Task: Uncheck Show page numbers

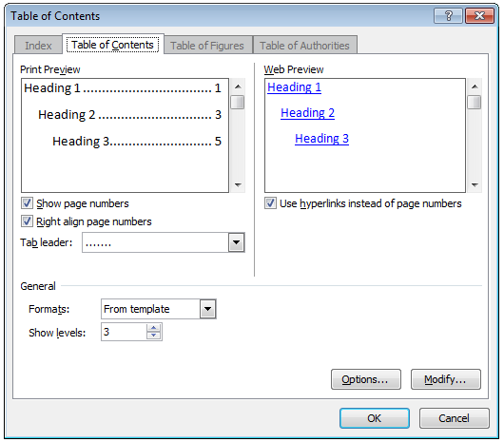Action: [x=27, y=203]
